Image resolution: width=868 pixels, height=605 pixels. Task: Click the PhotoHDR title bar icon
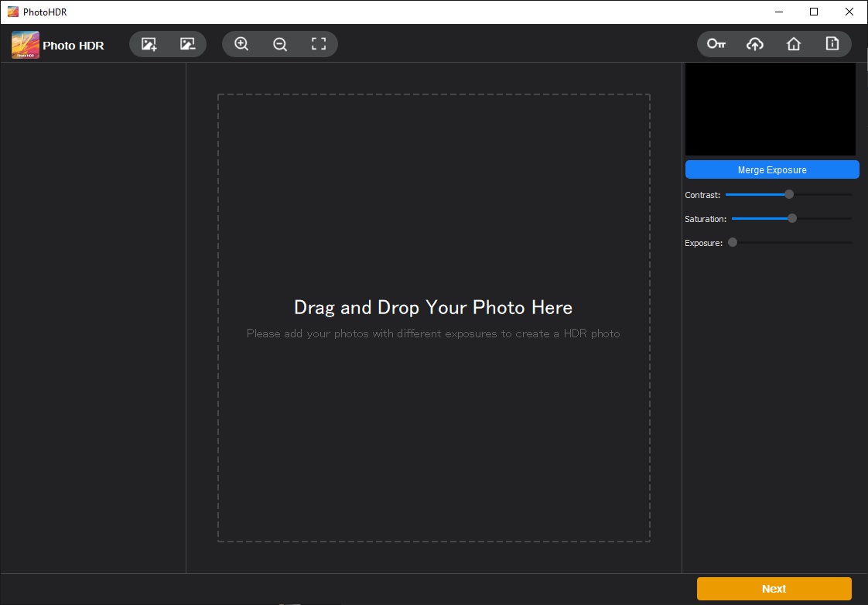tap(12, 12)
